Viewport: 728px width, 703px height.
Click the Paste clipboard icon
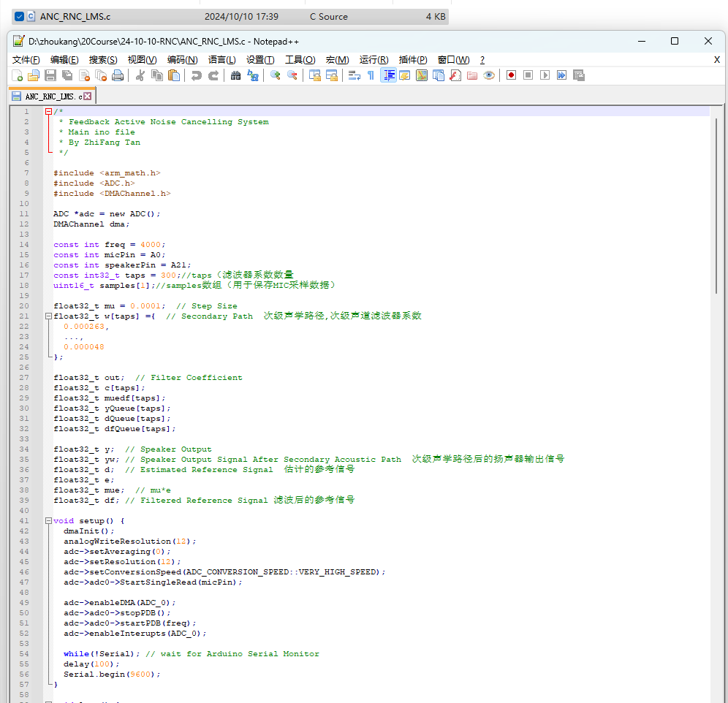click(174, 75)
